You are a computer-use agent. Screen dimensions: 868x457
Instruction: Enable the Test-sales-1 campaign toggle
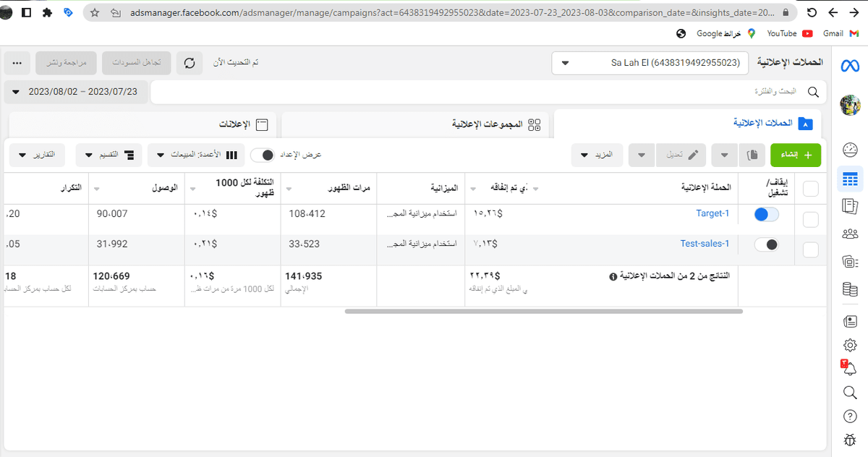[767, 244]
